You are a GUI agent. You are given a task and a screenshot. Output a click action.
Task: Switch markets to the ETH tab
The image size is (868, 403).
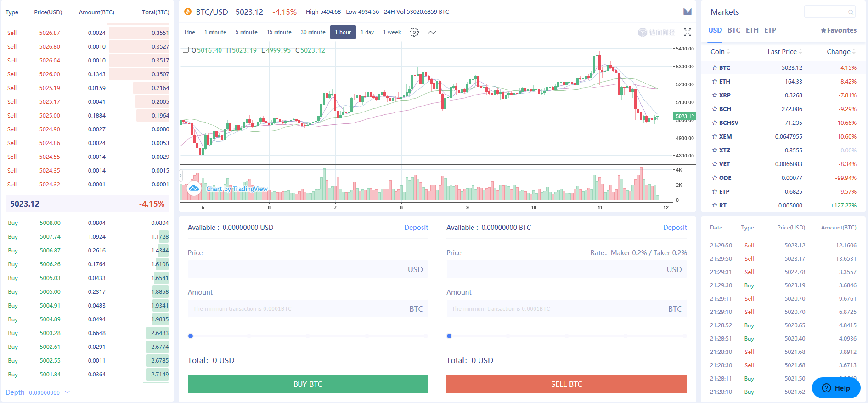(x=752, y=30)
